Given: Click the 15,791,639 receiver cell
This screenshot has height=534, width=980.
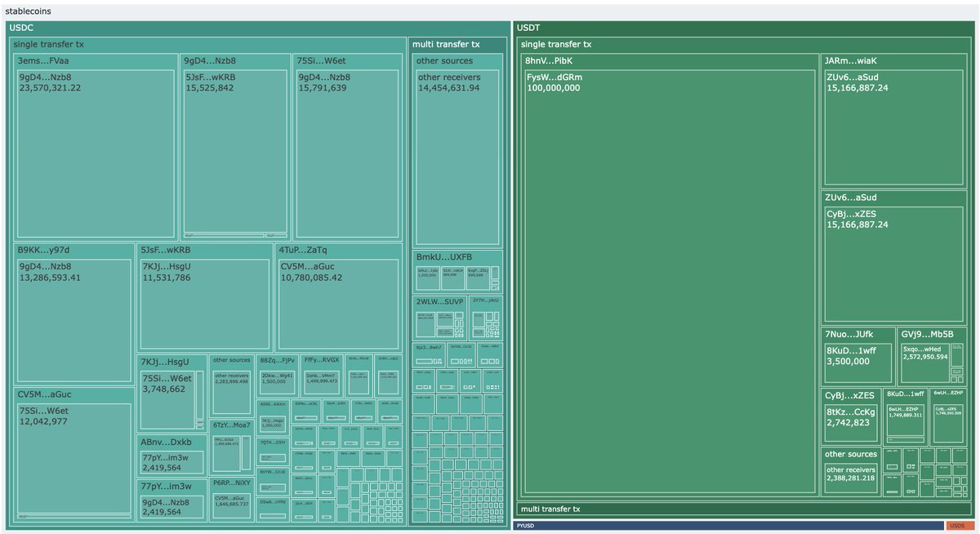Looking at the screenshot, I should click(x=349, y=154).
